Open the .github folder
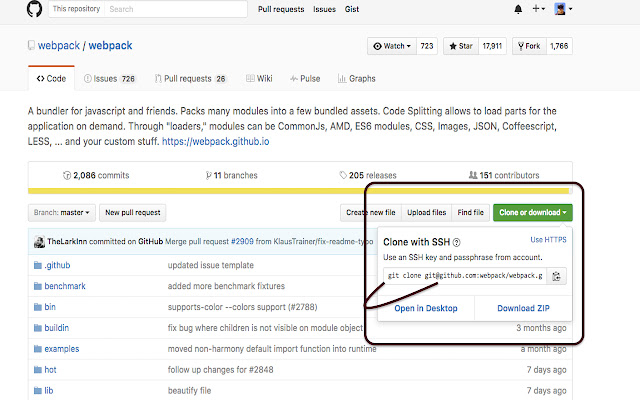Viewport: 640px width, 400px height. point(57,265)
